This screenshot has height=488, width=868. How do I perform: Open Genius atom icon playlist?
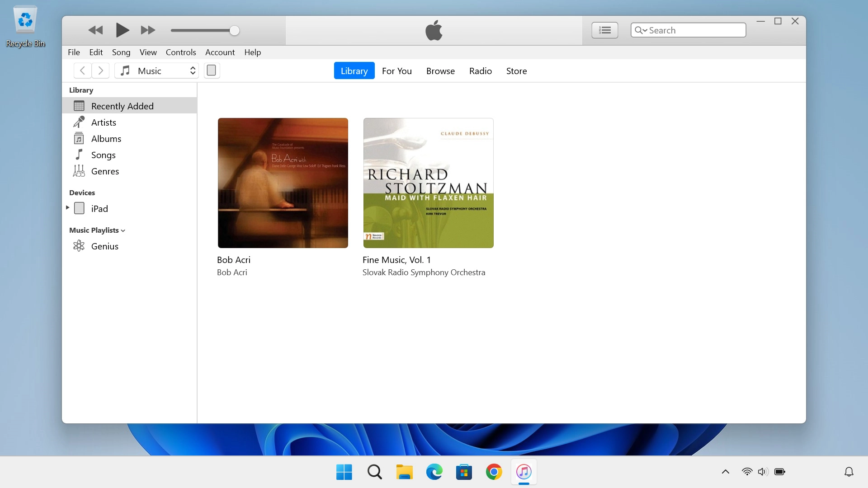pos(79,246)
